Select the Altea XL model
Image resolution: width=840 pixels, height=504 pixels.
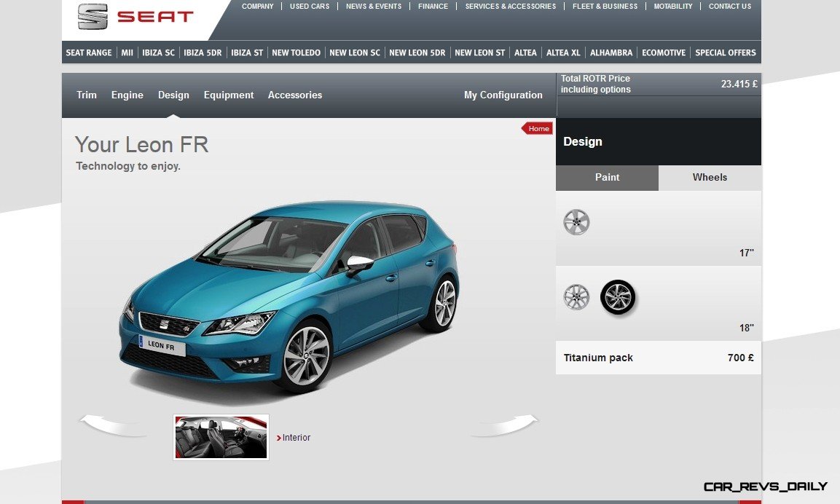tap(564, 52)
